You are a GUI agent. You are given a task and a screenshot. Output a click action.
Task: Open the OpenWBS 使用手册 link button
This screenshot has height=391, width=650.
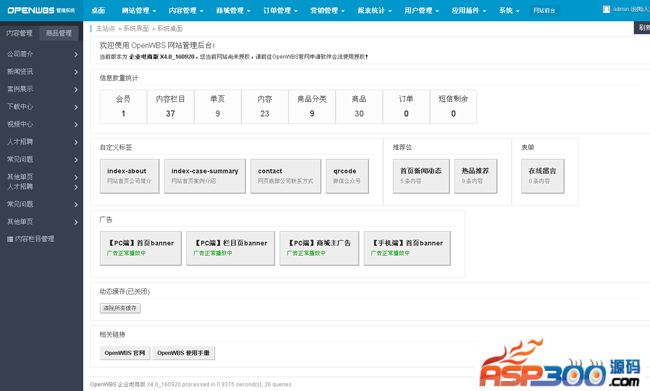184,353
